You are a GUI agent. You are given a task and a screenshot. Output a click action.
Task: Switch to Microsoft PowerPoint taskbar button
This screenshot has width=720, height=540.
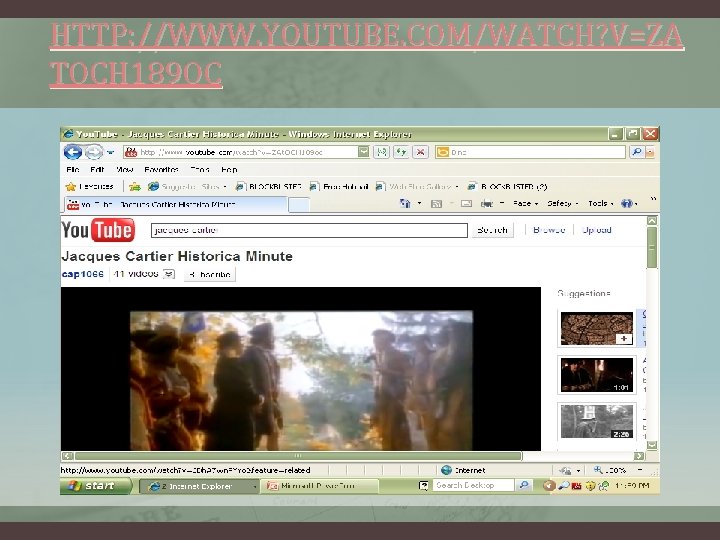coord(319,486)
